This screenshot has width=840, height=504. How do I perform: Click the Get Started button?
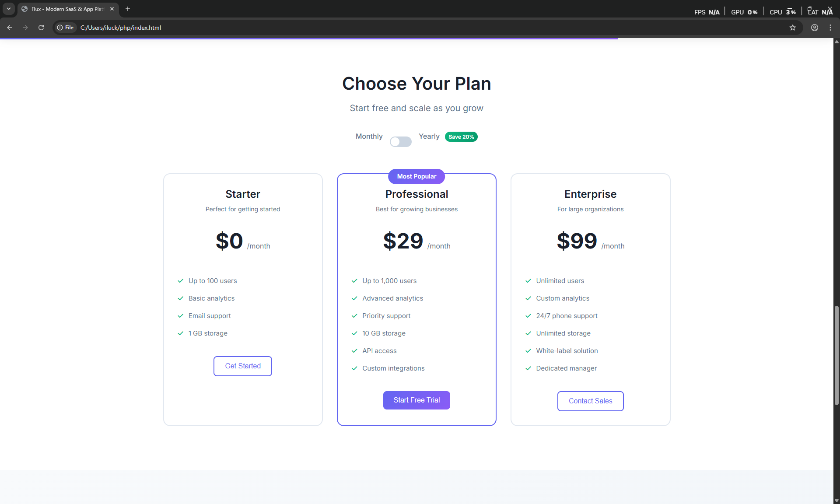click(243, 366)
